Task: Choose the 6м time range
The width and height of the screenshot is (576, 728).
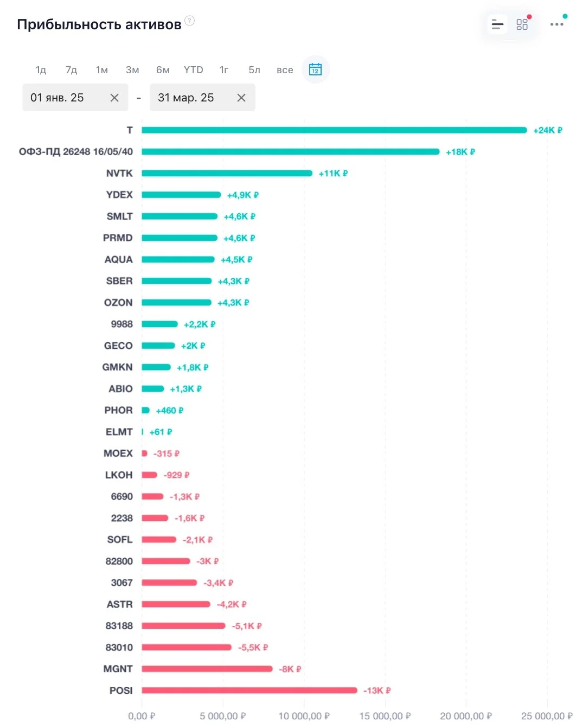Action: coord(163,70)
